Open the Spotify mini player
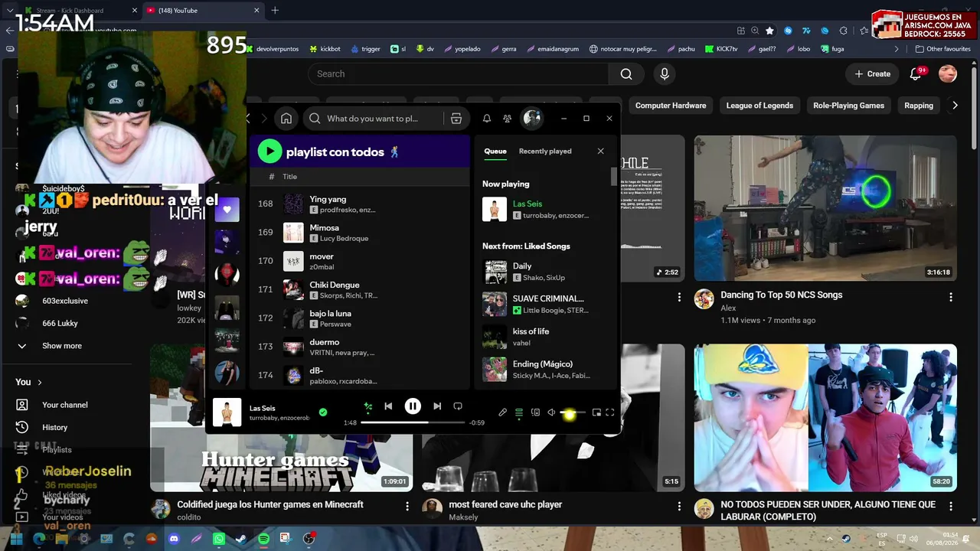This screenshot has height=551, width=980. [596, 412]
